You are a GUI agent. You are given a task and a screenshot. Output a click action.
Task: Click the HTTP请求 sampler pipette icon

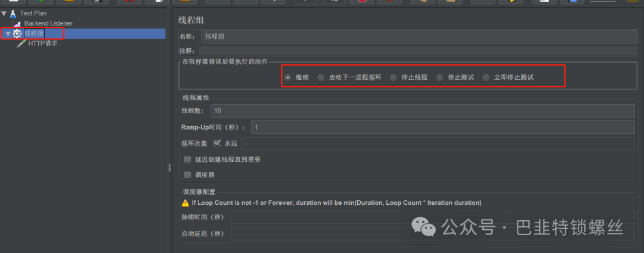(x=21, y=43)
